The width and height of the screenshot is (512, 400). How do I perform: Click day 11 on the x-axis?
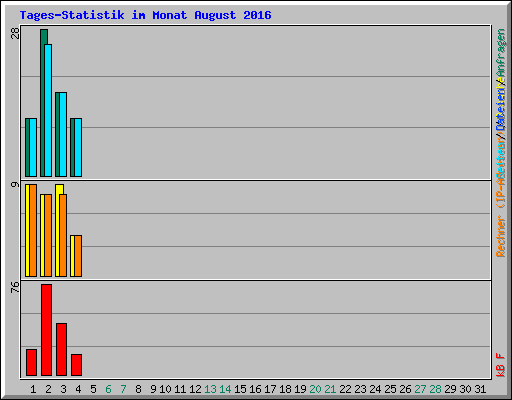(x=180, y=389)
